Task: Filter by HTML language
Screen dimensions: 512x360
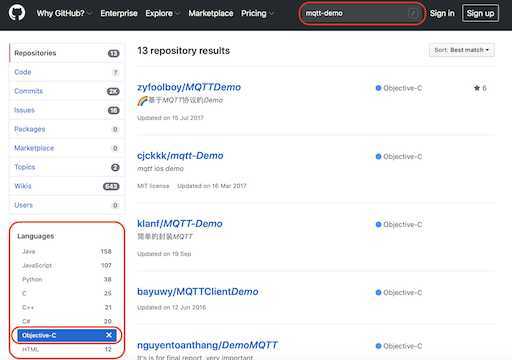Action: 67,349
